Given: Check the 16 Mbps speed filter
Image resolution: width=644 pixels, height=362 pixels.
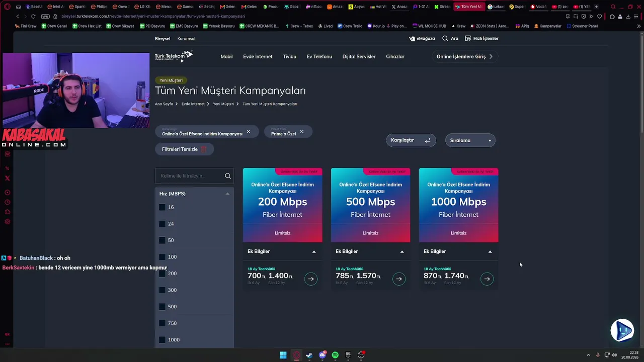Looking at the screenshot, I should tap(162, 207).
